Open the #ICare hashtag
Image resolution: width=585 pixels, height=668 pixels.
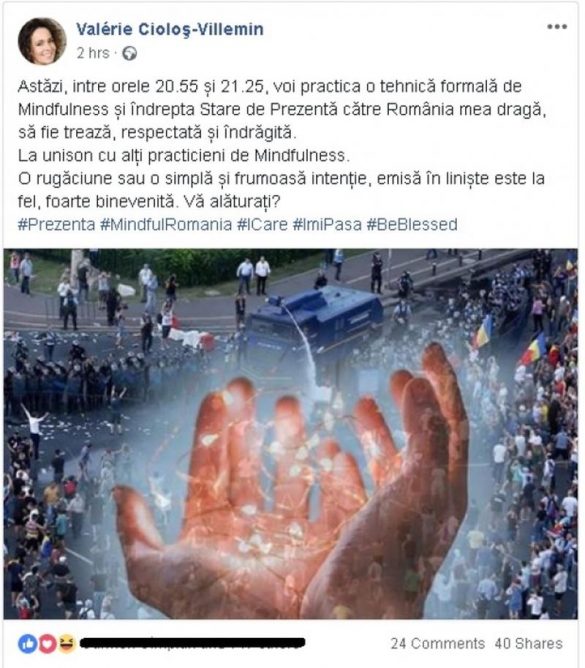(x=262, y=224)
